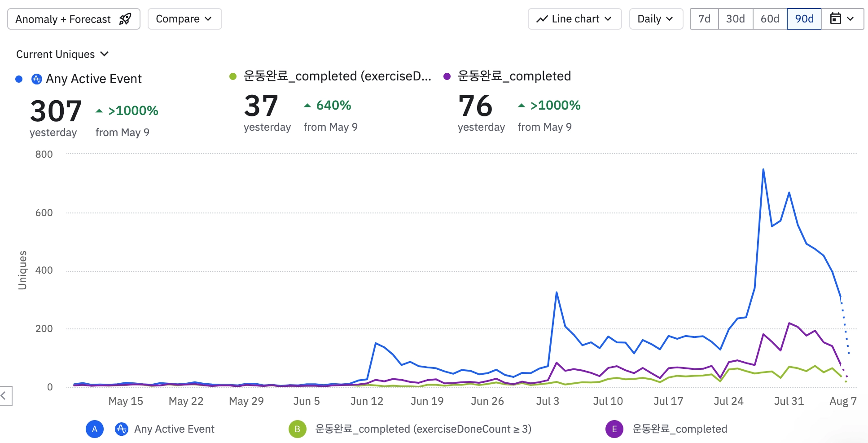Screen dimensions: 868x443
Task: Click the green B series badge in legend
Action: (298, 429)
